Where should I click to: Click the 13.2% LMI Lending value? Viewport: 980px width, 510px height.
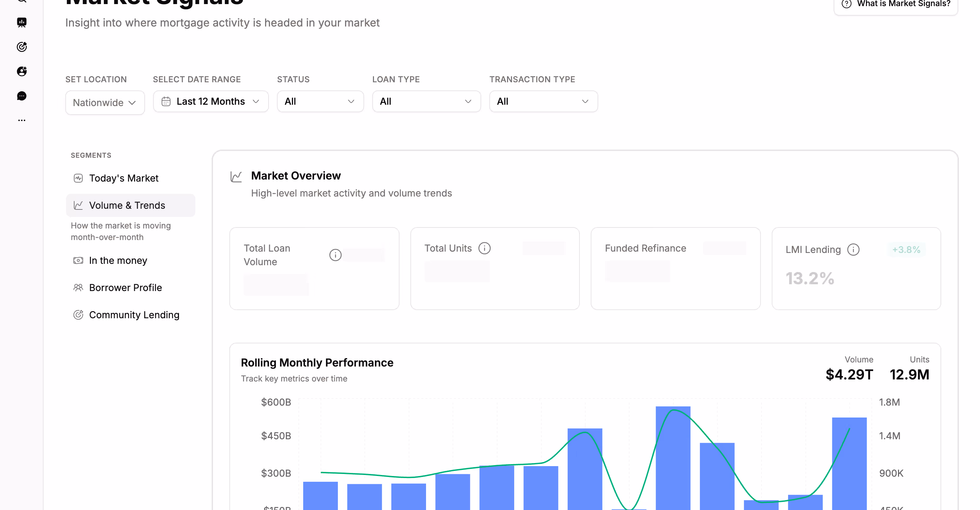pos(810,278)
